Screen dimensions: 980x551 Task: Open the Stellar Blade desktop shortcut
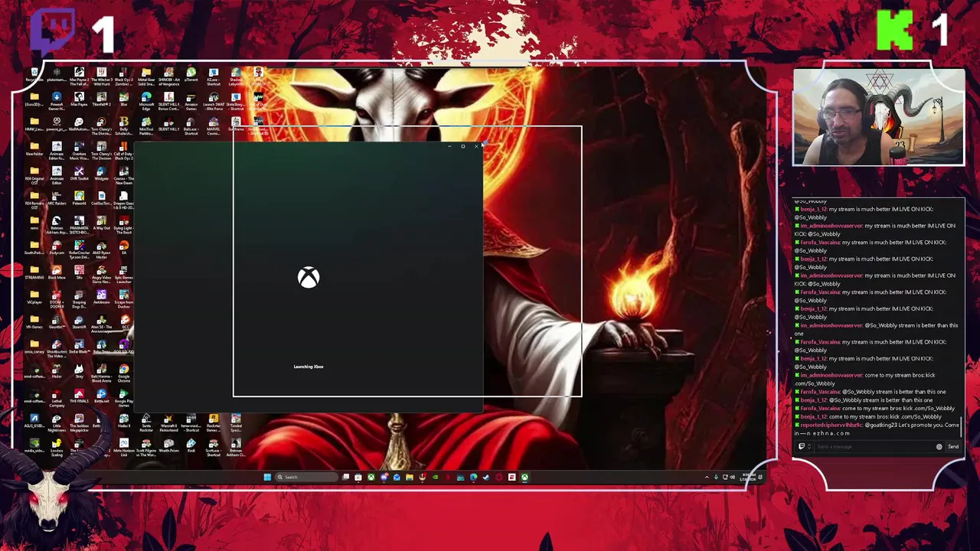79,347
